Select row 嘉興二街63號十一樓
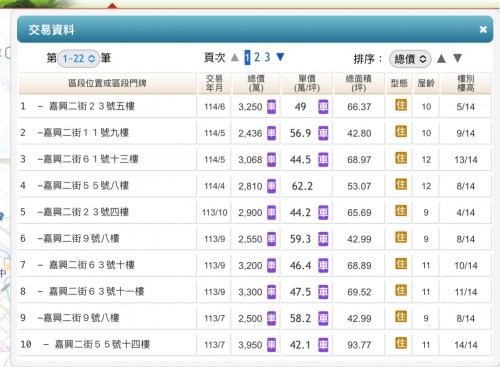This screenshot has width=500, height=367. [255, 292]
